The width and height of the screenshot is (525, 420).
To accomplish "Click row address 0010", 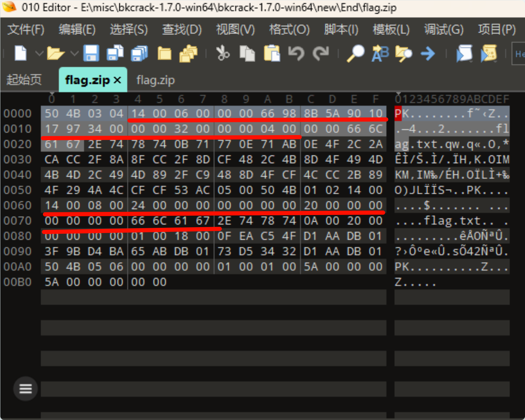I will point(18,129).
